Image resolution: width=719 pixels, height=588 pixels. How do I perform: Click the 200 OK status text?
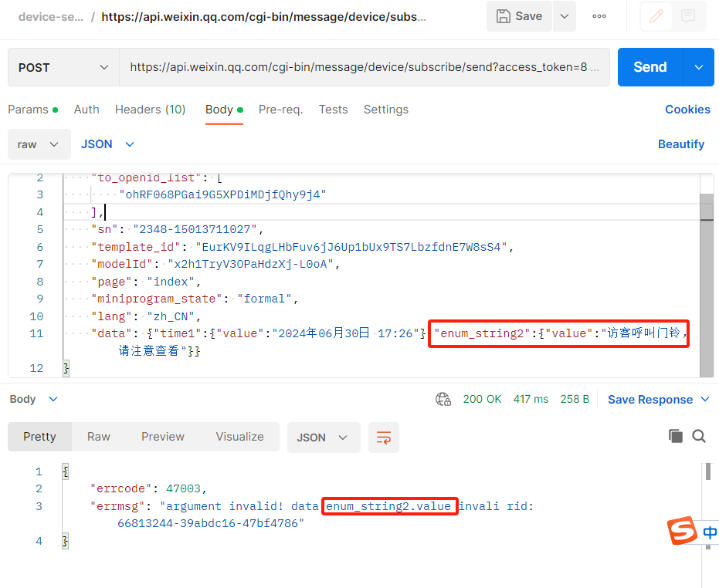482,399
